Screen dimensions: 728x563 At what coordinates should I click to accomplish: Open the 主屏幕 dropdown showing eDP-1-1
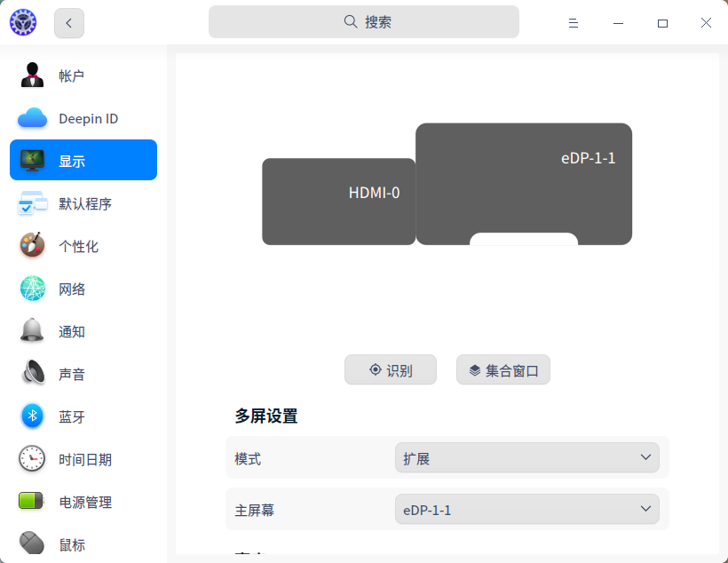click(x=527, y=509)
